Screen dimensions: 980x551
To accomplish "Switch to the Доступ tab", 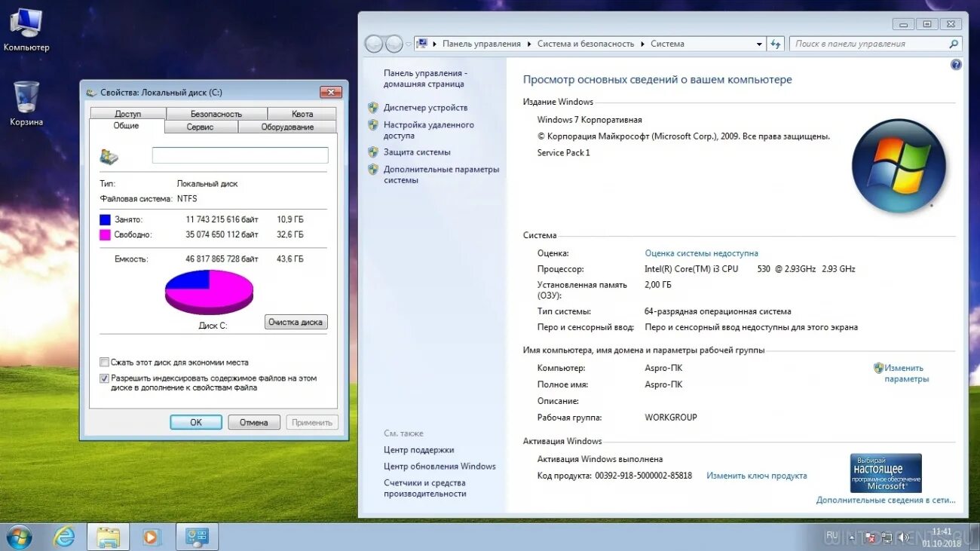I will (128, 114).
